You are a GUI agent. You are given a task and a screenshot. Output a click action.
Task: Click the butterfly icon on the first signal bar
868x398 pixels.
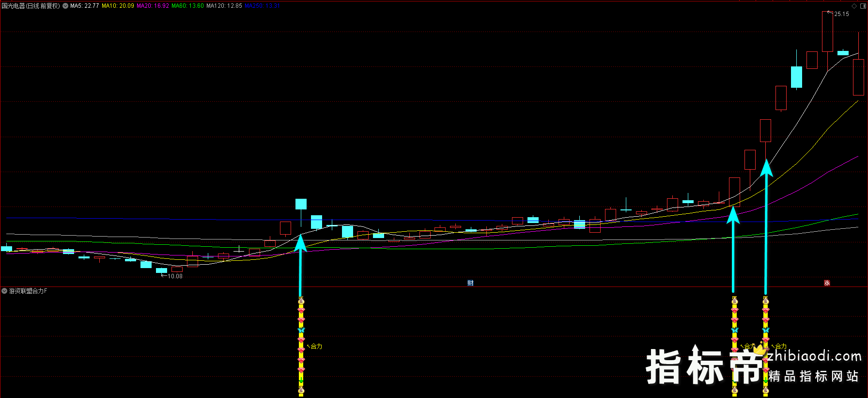[301, 330]
